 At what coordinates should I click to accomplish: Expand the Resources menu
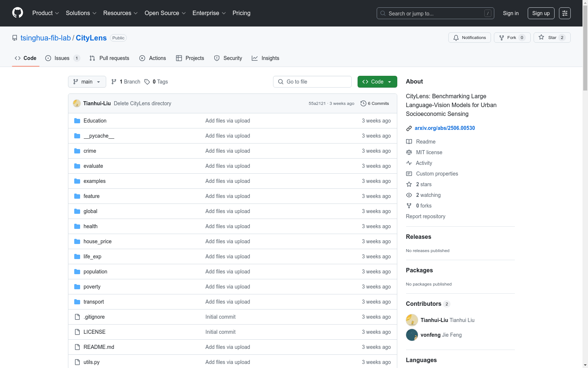[121, 13]
